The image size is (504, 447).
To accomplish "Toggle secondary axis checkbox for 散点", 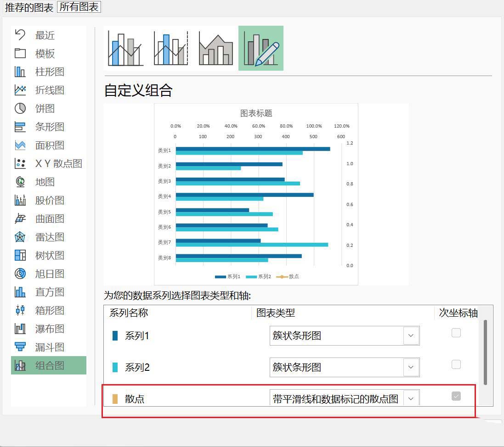I will (x=456, y=396).
